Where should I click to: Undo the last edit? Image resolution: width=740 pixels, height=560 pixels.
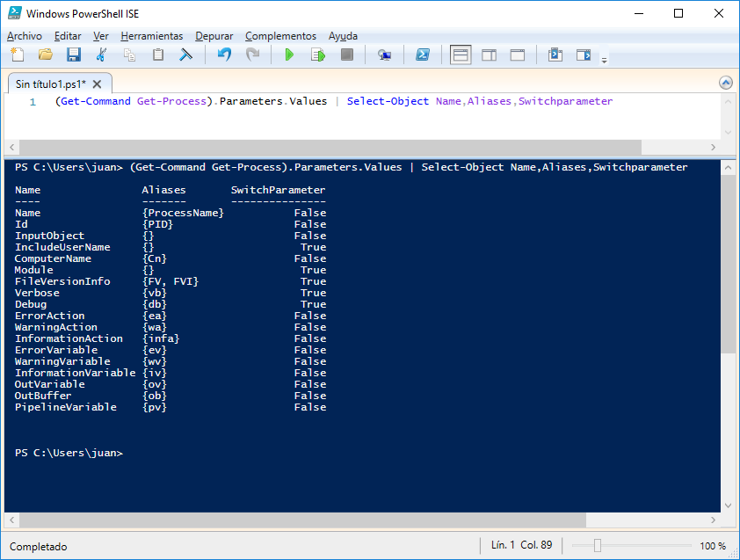click(x=224, y=55)
